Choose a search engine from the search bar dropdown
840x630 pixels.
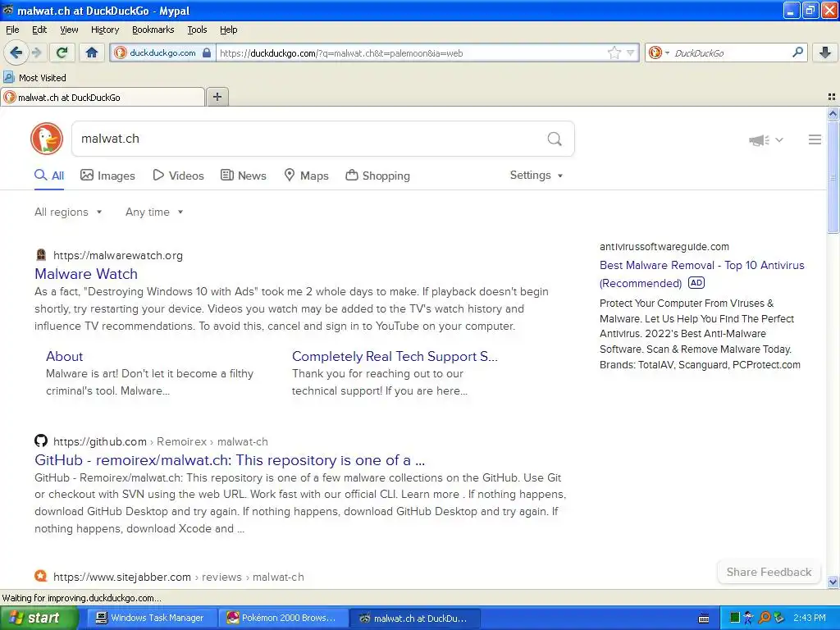pyautogui.click(x=659, y=52)
